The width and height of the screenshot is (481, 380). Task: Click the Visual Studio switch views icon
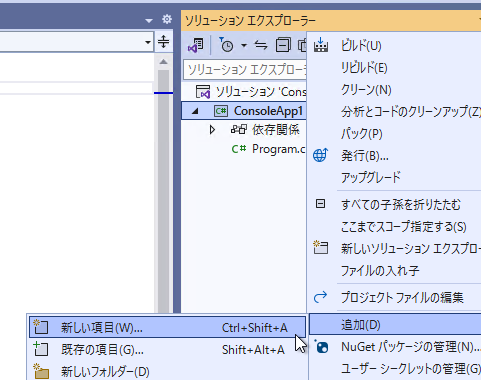196,45
